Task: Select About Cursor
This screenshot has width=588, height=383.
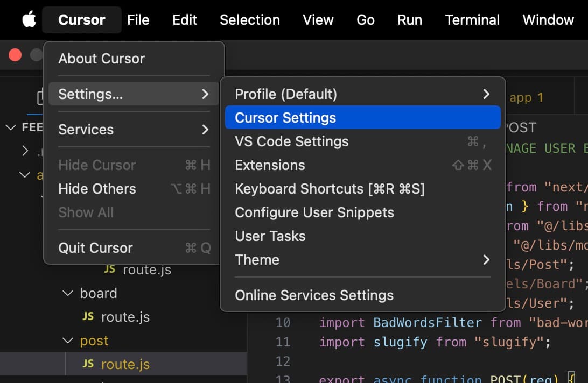Action: 134,59
